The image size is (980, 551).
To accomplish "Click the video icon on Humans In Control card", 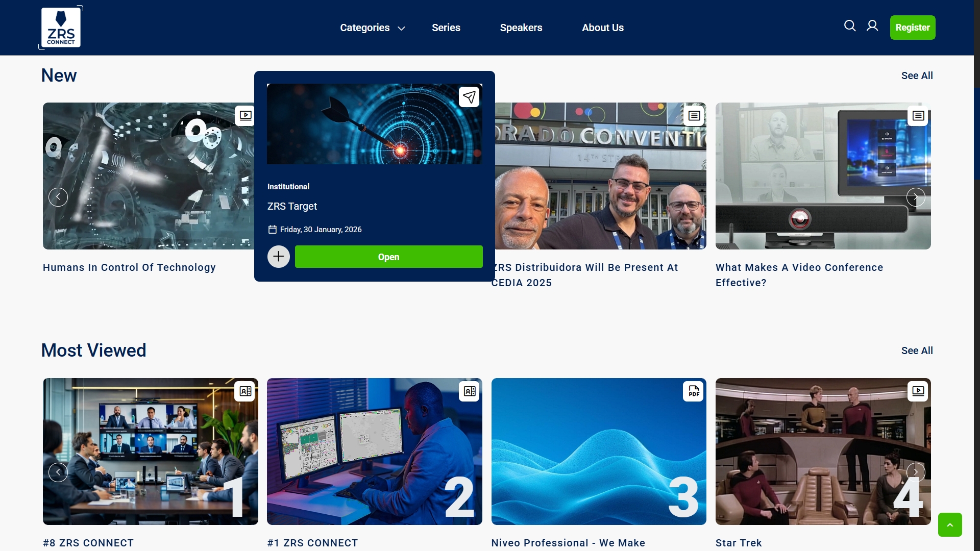I will [246, 116].
